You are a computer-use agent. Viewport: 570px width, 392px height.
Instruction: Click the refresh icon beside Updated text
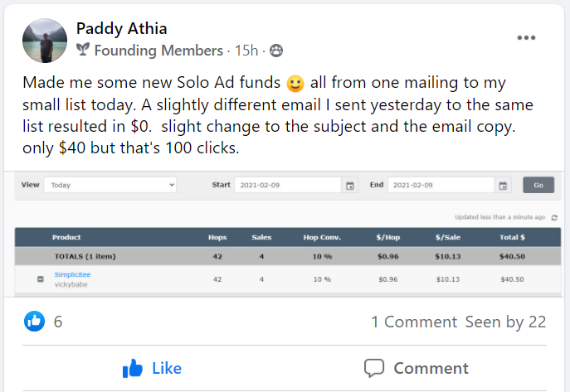tap(553, 217)
